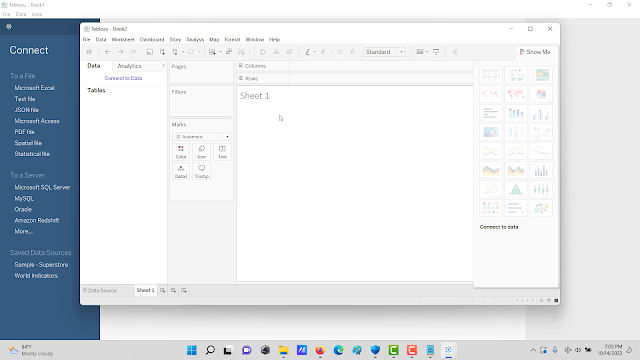Viewport: 640px width, 360px height.
Task: Select the treemap chart in Show Me
Action: [491, 132]
